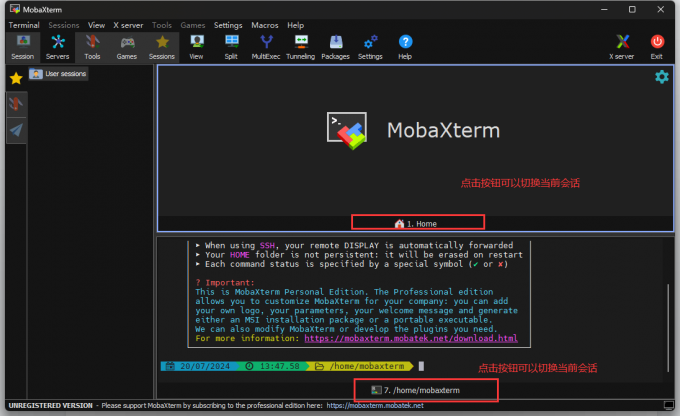The height and width of the screenshot is (416, 680).
Task: Open the Macros menu
Action: point(265,25)
